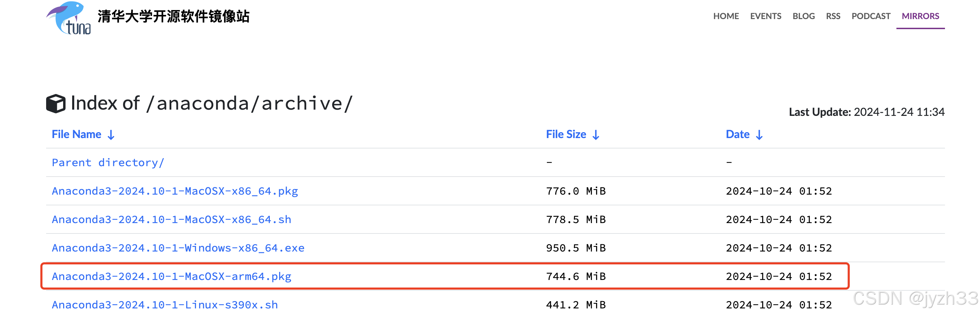
Task: Download Anaconda3-2024.10-1-MacOSX-x86_64.sh
Action: click(172, 220)
